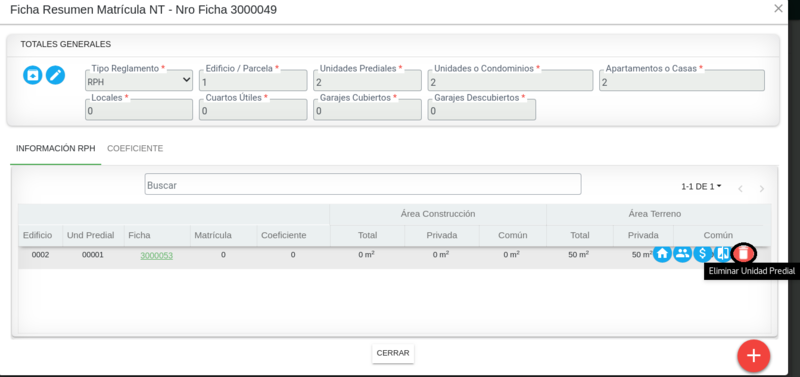The height and width of the screenshot is (377, 800).
Task: Select the INFORMACIÓN RPH tab
Action: (56, 148)
